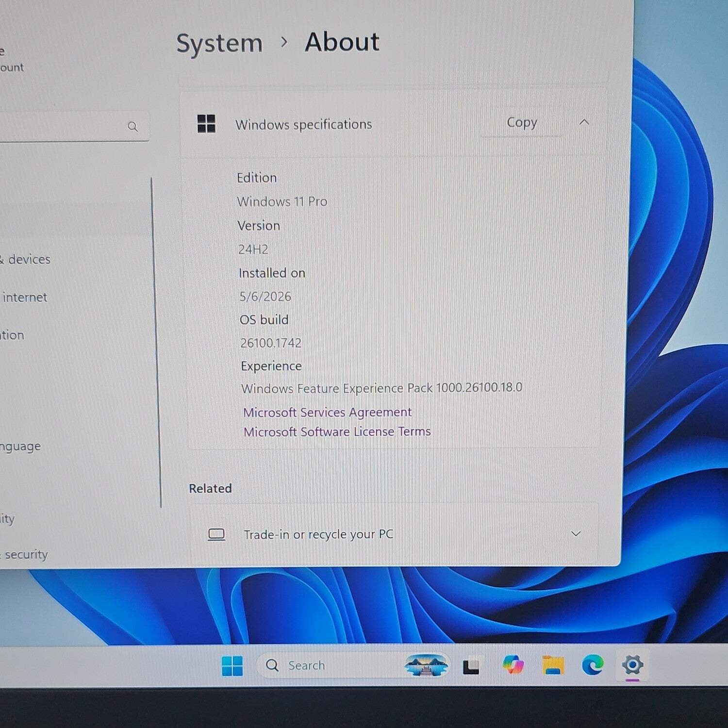Click the 'Related' heading
Screen dimensions: 728x728
210,488
